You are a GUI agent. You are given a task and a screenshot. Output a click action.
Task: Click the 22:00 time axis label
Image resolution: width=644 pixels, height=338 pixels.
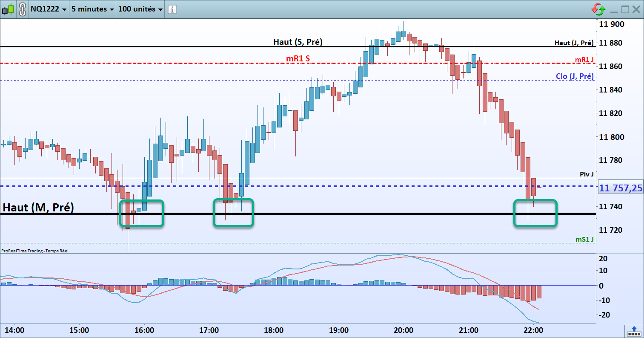coord(533,330)
